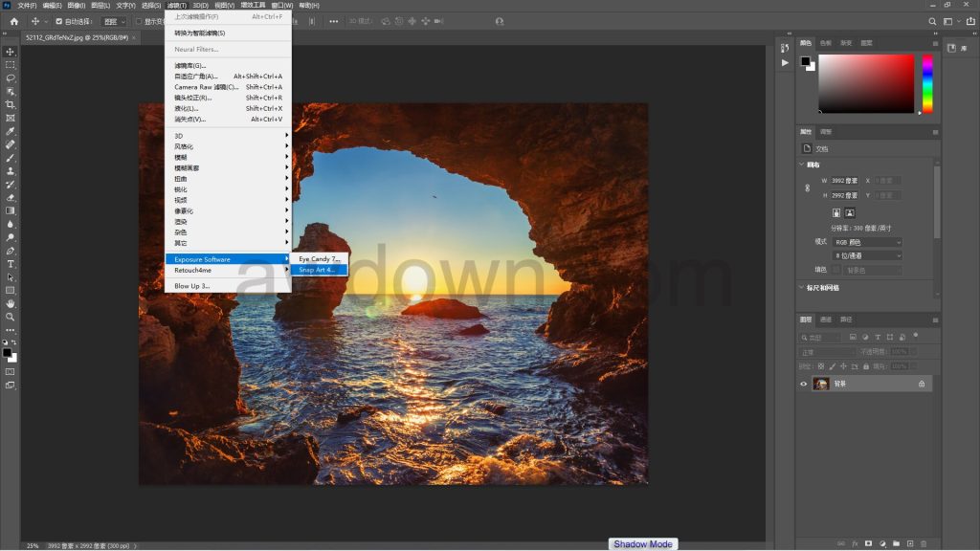This screenshot has height=551, width=980.
Task: Expand the 标尺和网格 section
Action: tap(802, 287)
